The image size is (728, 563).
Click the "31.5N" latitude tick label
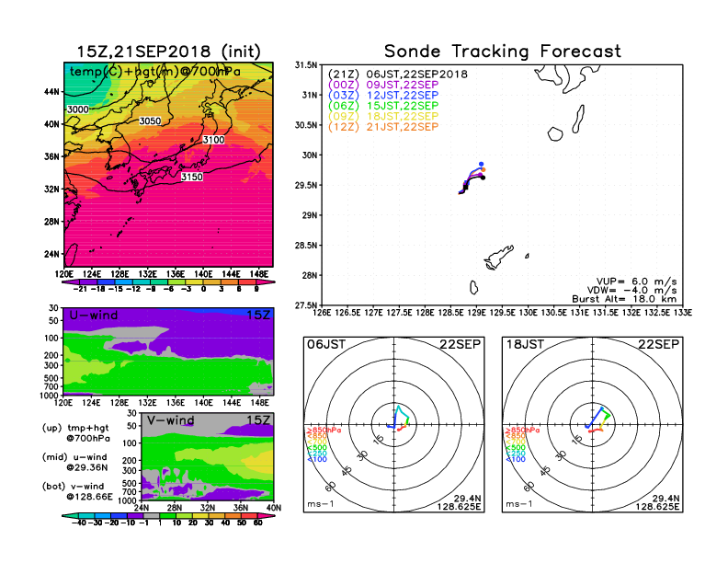click(305, 65)
